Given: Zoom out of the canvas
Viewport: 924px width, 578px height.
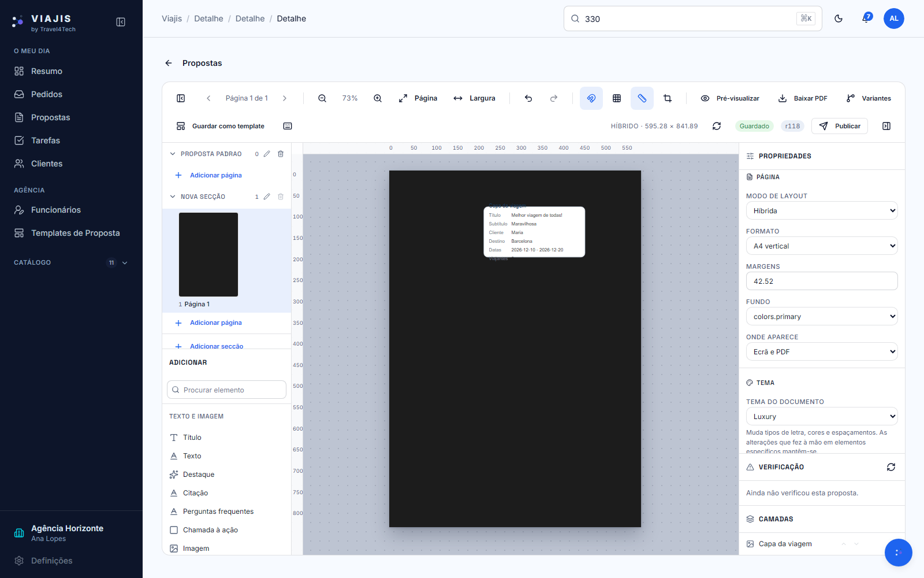Looking at the screenshot, I should tap(322, 98).
